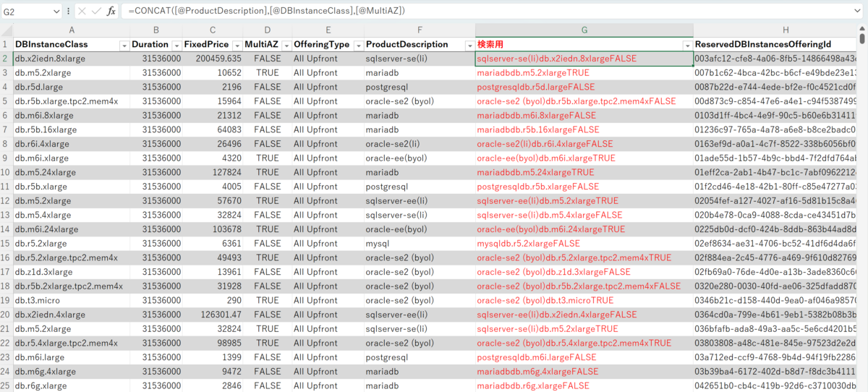The image size is (868, 392).
Task: Click the FixedPrice value 290
Action: [x=234, y=300]
